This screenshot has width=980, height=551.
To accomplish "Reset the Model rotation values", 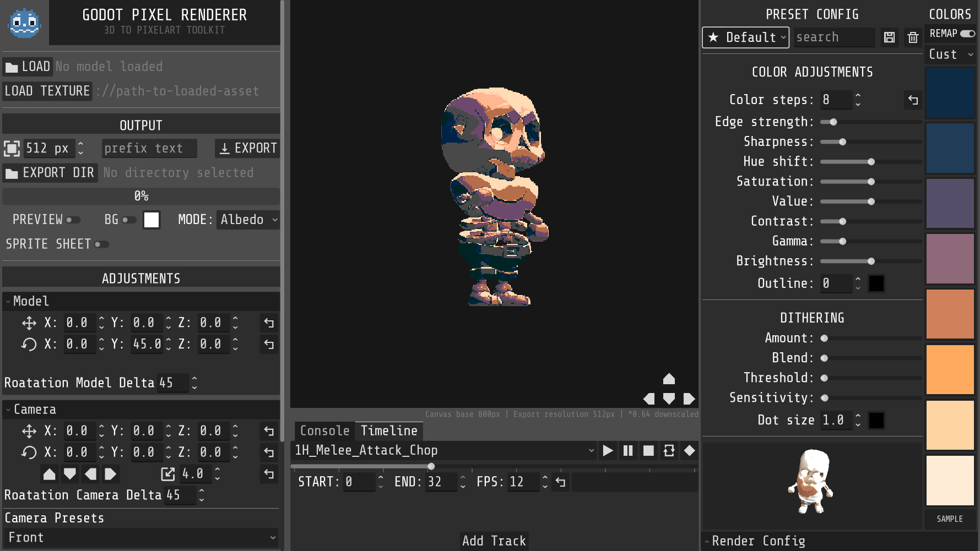I will click(269, 345).
